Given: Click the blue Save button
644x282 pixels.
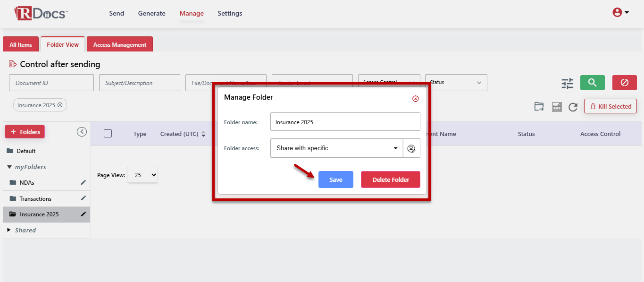Looking at the screenshot, I should [x=335, y=179].
